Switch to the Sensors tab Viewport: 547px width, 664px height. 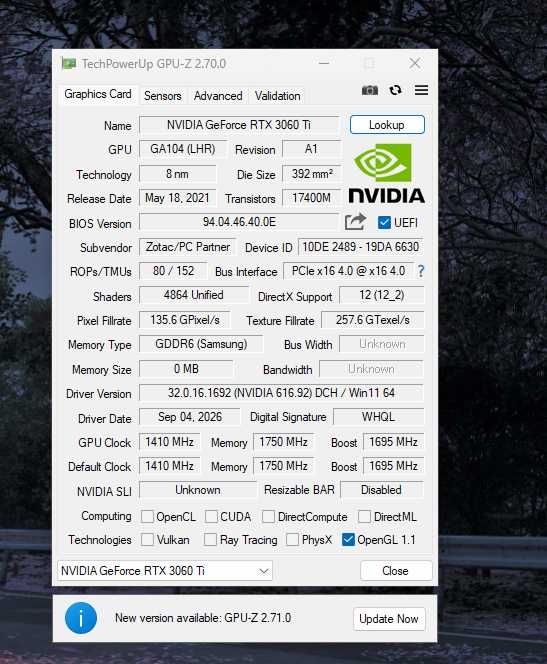[x=163, y=96]
